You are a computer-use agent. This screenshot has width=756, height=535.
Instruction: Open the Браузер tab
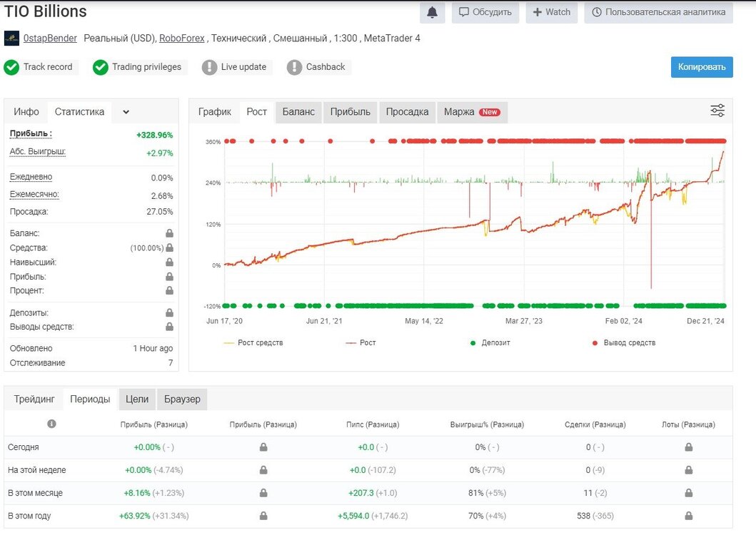[182, 399]
